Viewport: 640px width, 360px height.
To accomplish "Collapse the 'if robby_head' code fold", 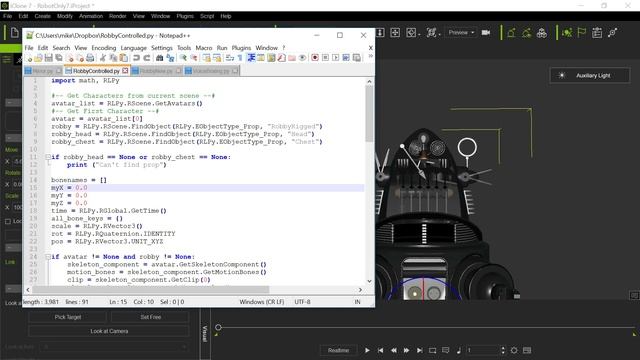I will pyautogui.click(x=48, y=157).
